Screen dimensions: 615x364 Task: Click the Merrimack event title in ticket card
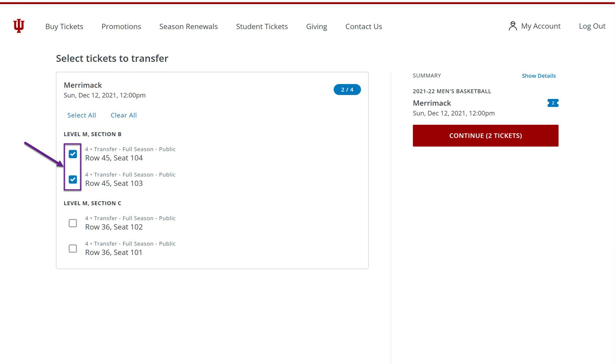(83, 85)
